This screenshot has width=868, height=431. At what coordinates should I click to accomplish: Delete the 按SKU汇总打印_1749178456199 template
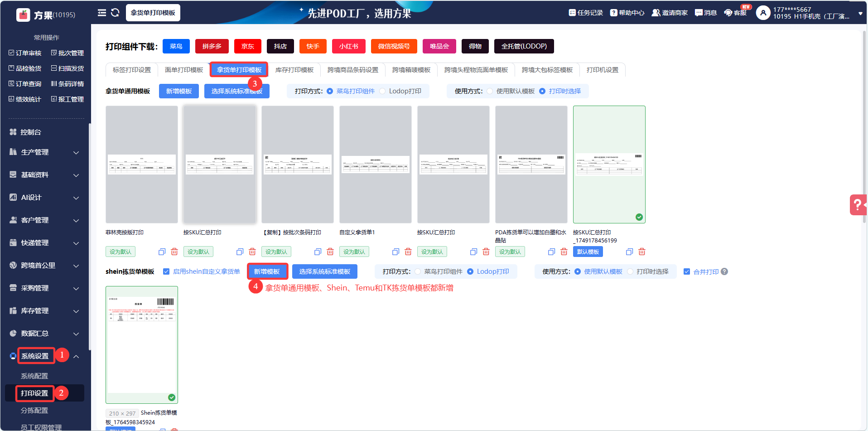click(642, 252)
